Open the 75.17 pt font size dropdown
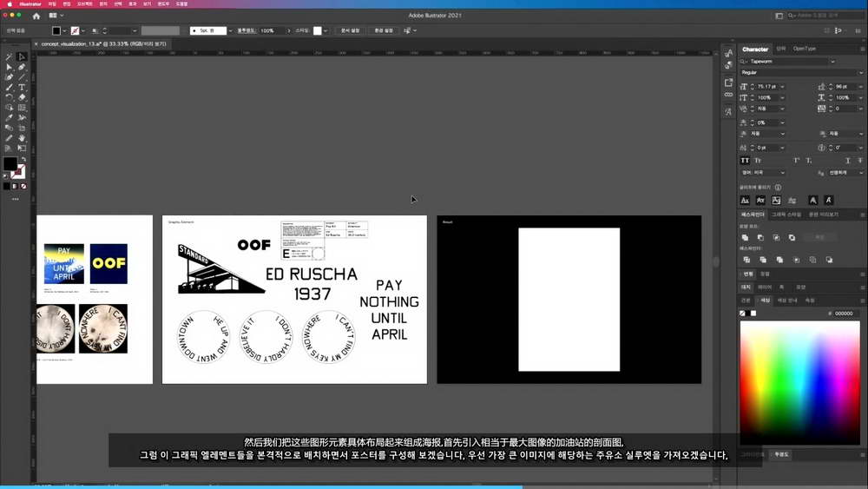Image resolution: width=868 pixels, height=489 pixels. point(782,87)
